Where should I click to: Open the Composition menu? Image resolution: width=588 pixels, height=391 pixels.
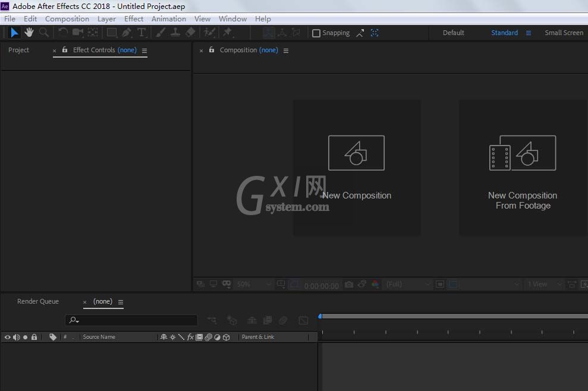pos(67,19)
